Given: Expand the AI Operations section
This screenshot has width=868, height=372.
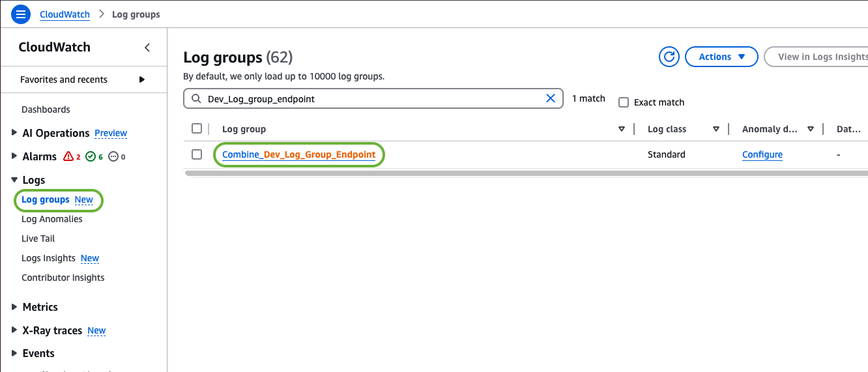Looking at the screenshot, I should [15, 133].
